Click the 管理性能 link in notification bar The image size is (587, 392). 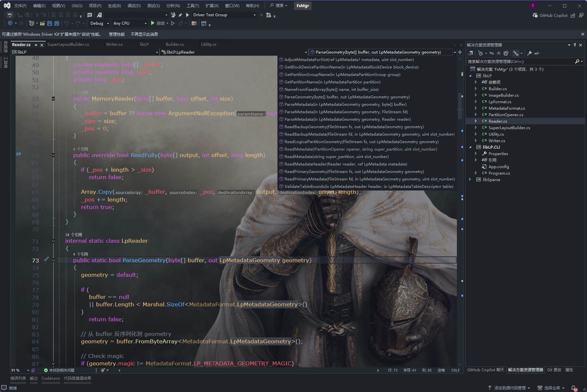tap(116, 34)
